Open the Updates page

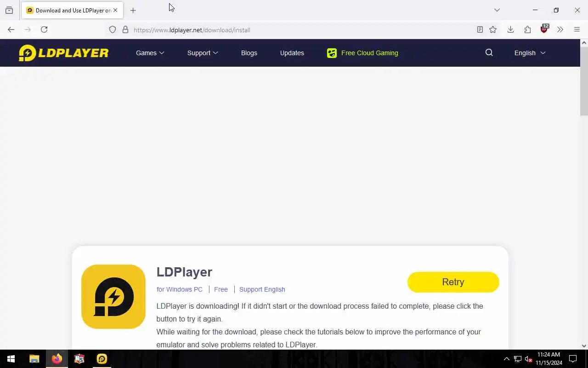point(292,53)
